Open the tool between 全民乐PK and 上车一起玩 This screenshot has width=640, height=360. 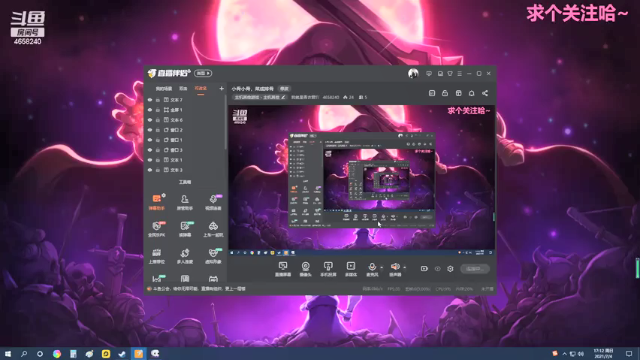(184, 229)
